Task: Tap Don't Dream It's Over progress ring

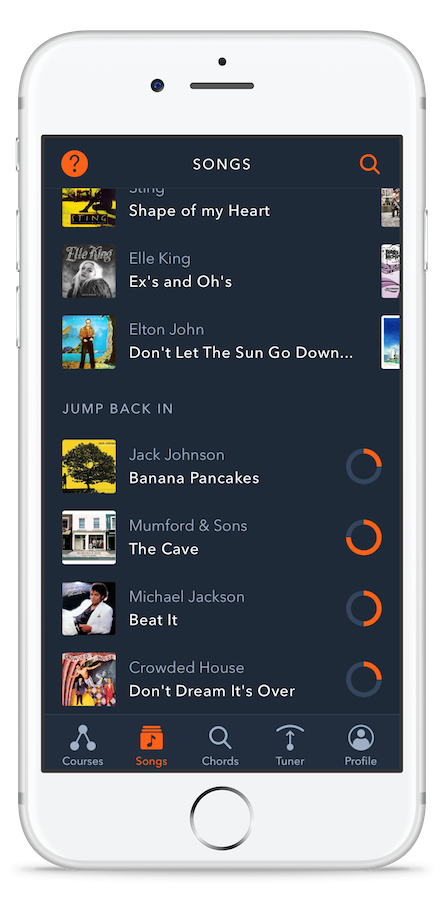Action: (364, 679)
